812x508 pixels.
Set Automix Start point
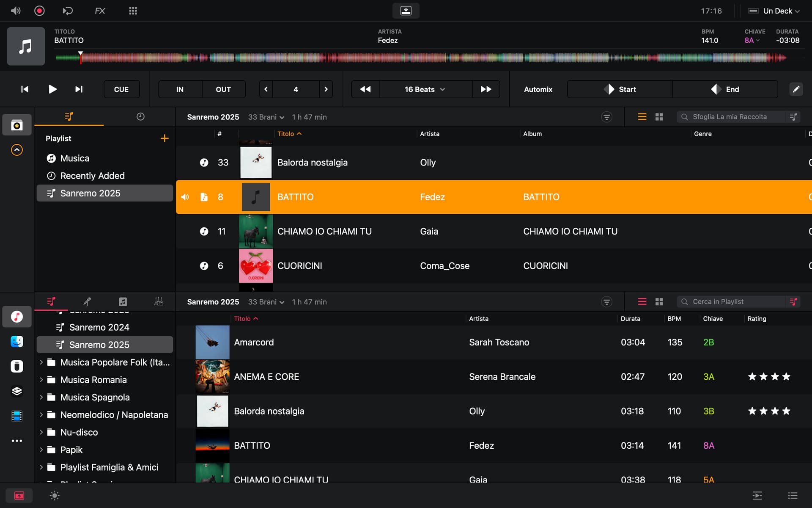tap(620, 89)
